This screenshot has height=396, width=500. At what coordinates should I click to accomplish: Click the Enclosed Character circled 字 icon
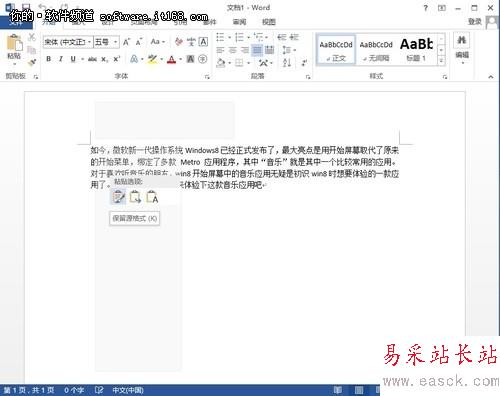(202, 59)
